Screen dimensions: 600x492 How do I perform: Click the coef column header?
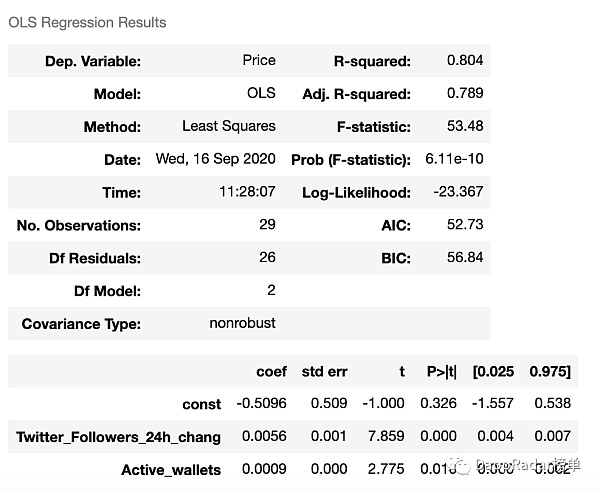(271, 371)
